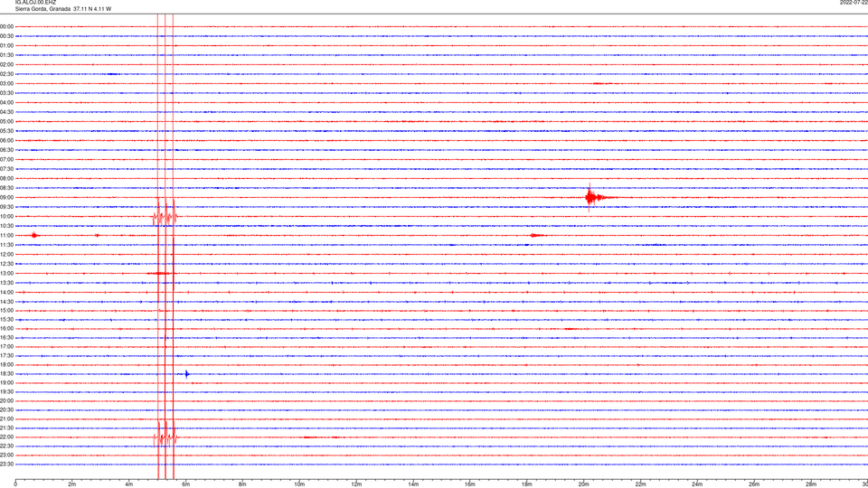Click the '0' tick label on the time axis

(x=15, y=484)
